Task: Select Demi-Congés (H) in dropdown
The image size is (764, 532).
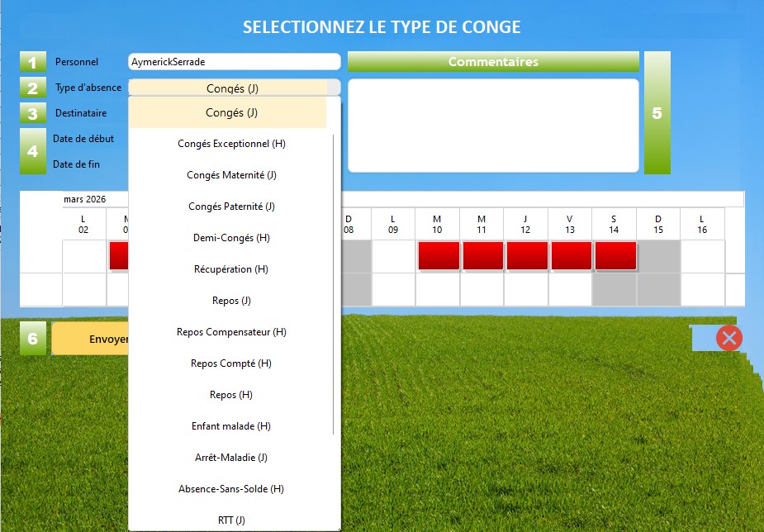Action: [231, 238]
